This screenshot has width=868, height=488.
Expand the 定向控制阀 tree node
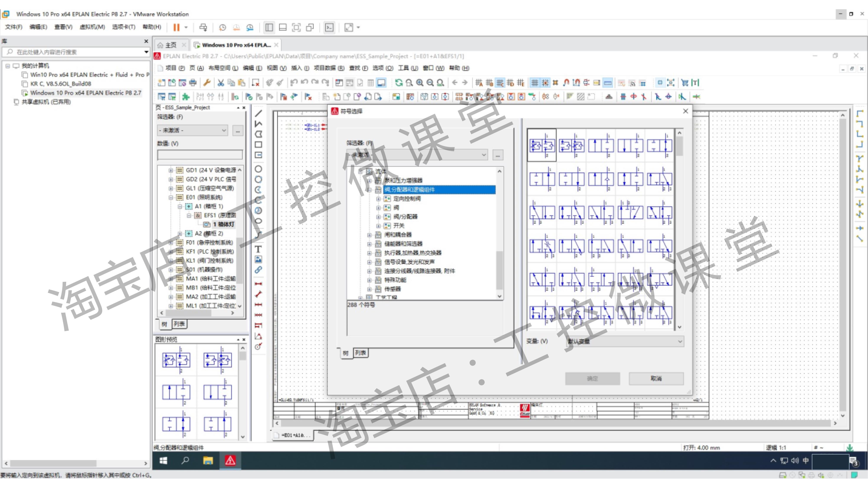(x=378, y=199)
